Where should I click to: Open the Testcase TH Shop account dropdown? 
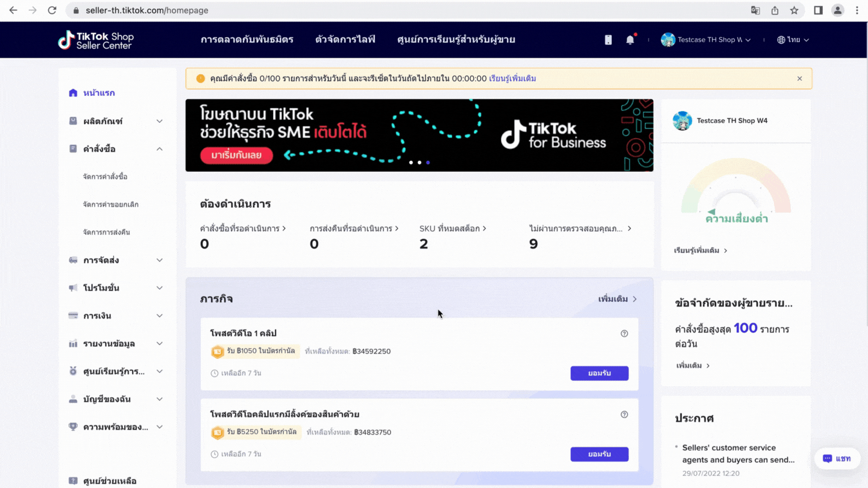pos(706,40)
